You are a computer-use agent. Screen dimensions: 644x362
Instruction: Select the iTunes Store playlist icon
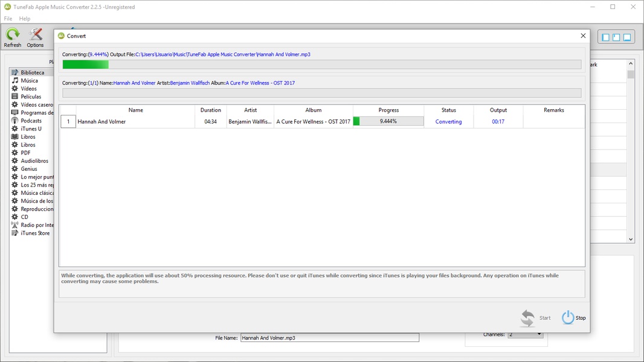(14, 233)
